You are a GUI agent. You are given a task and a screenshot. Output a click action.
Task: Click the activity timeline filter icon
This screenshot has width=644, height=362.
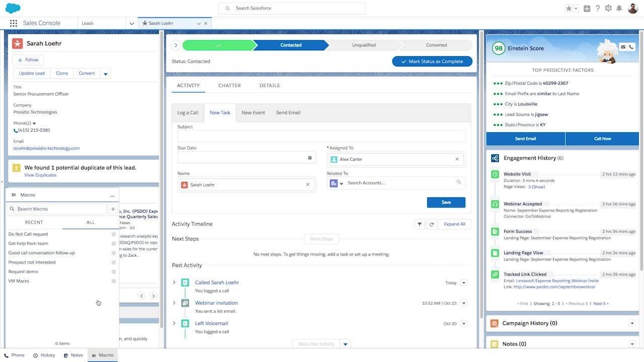420,224
